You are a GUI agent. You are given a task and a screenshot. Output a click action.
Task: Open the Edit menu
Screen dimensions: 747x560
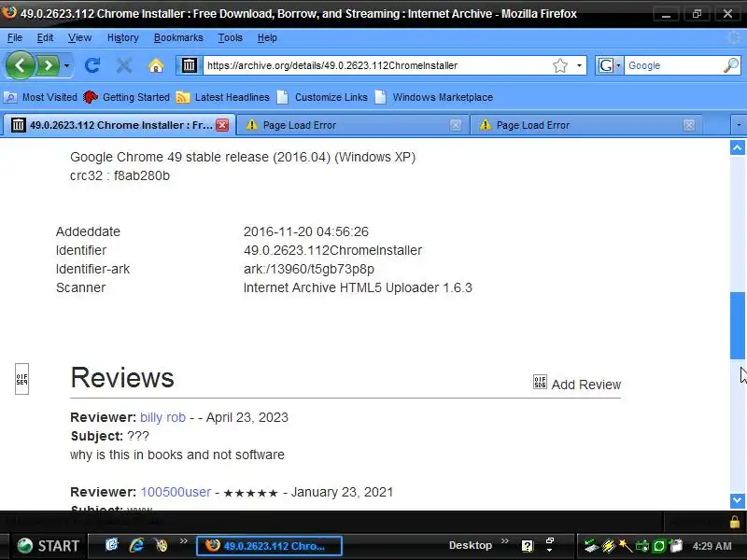pos(45,37)
